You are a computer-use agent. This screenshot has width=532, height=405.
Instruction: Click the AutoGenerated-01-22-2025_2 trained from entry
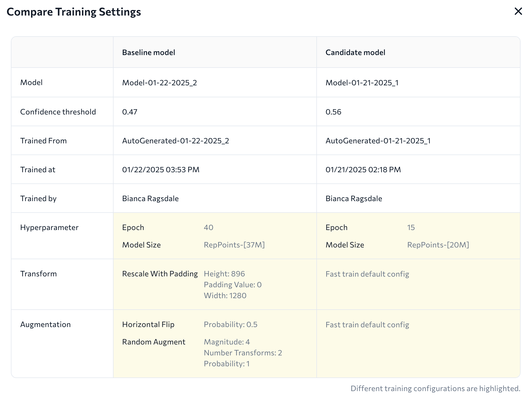[x=175, y=141]
